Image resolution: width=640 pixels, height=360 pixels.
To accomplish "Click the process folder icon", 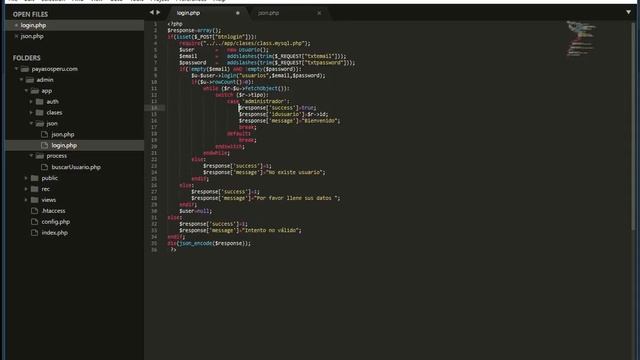I will [40, 156].
